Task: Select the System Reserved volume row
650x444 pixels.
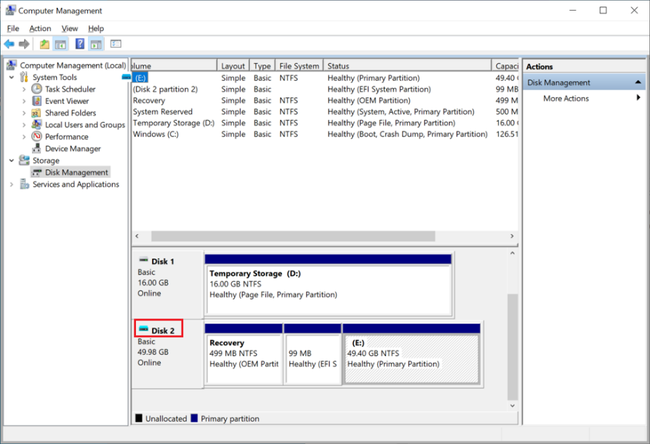Action: pyautogui.click(x=325, y=112)
